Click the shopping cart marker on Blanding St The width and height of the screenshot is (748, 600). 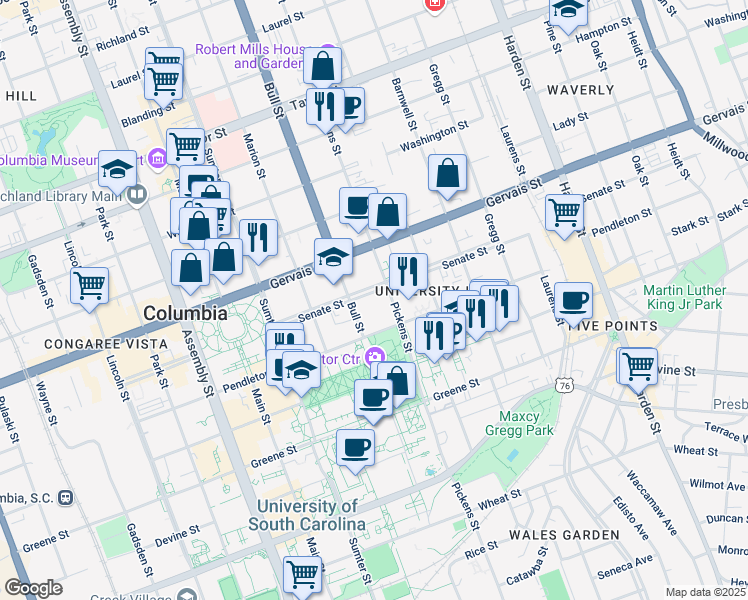click(163, 85)
